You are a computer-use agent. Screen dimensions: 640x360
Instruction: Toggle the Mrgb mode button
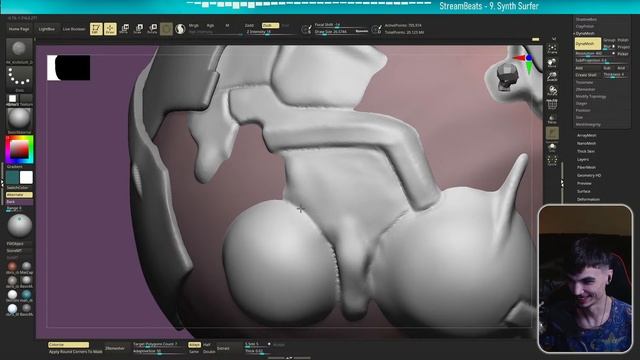pyautogui.click(x=193, y=26)
